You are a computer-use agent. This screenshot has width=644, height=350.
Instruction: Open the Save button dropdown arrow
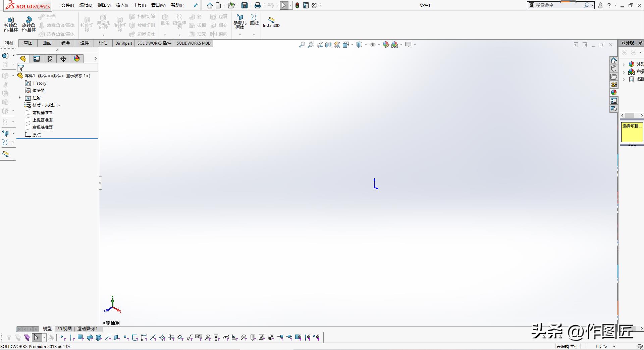click(x=251, y=5)
